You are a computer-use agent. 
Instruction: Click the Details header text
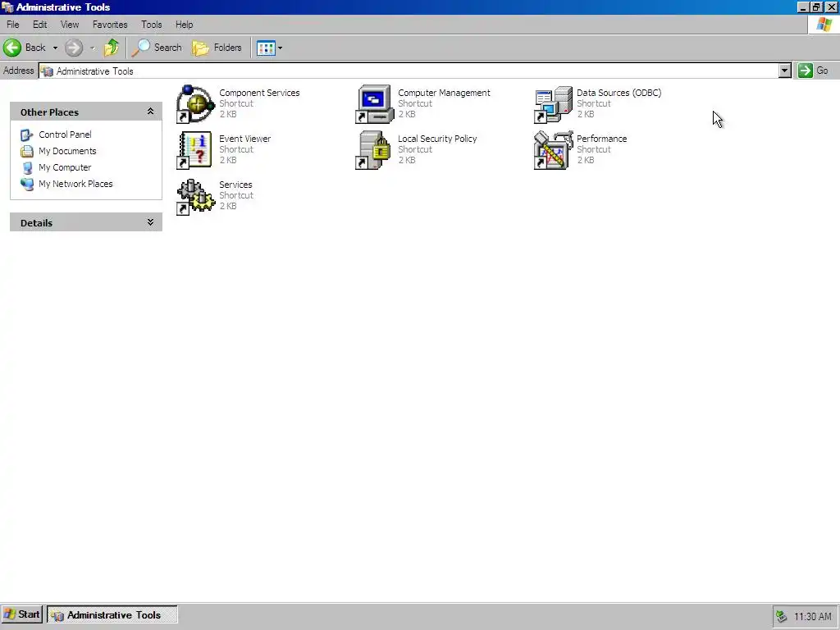(36, 223)
